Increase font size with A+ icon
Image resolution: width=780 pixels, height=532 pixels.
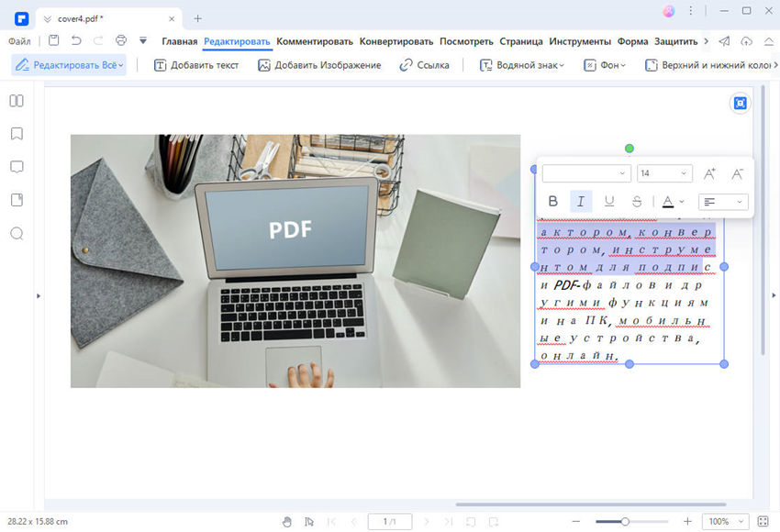(709, 173)
